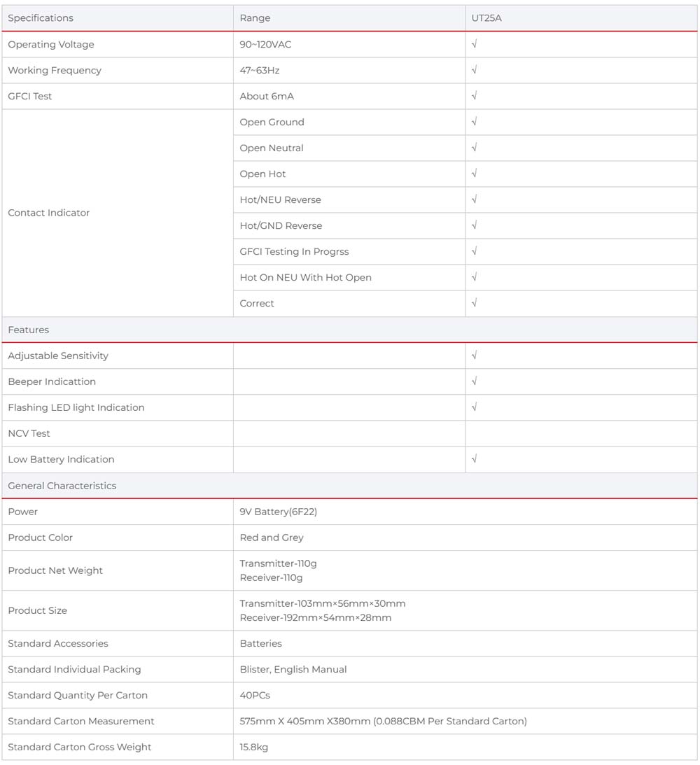
Task: Click the Operating Voltage check mark
Action: click(x=475, y=44)
